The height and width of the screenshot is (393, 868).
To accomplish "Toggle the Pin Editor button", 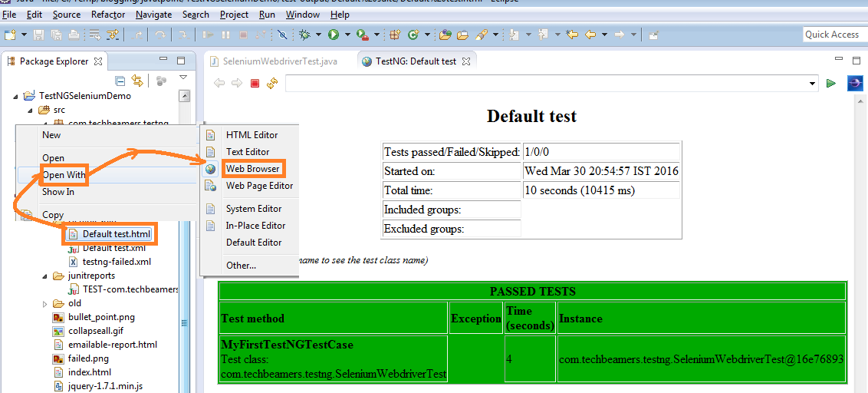I will pos(654,35).
